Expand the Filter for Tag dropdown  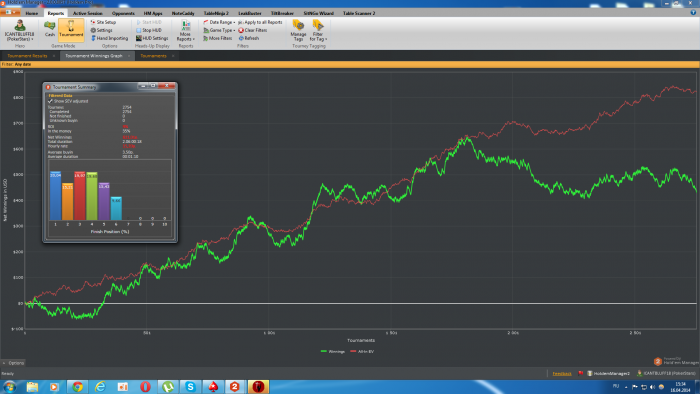tap(318, 30)
